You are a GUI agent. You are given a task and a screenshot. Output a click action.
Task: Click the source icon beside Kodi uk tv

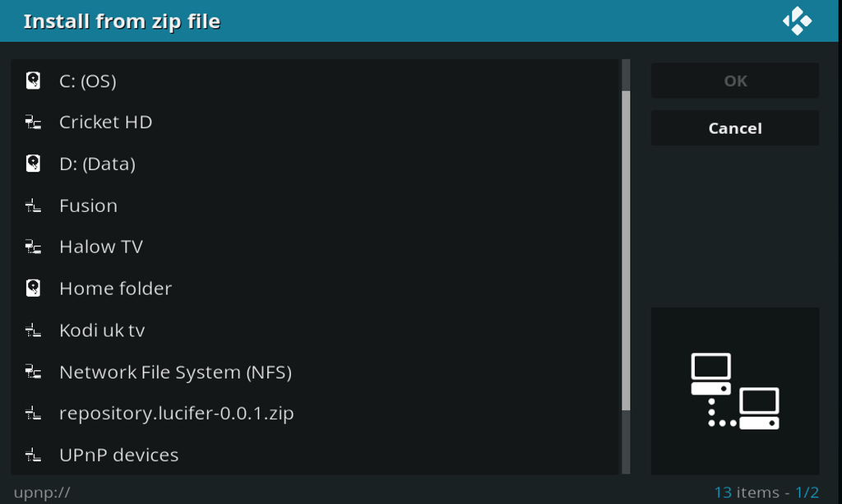pyautogui.click(x=33, y=331)
